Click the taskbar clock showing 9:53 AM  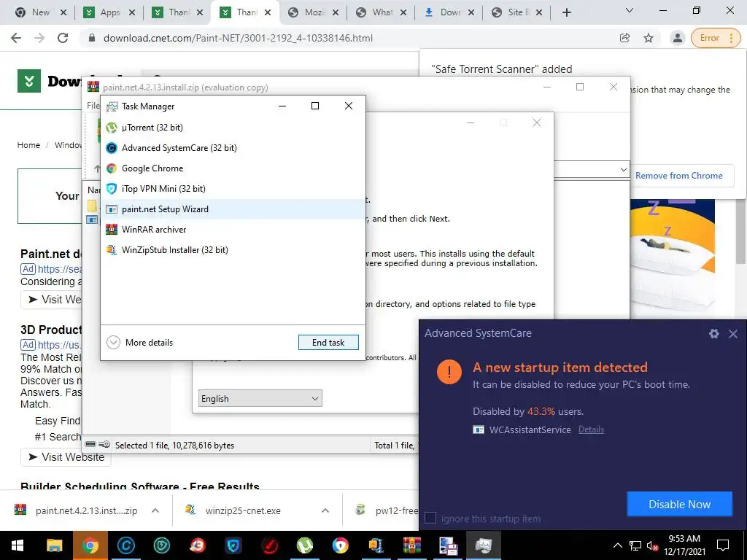tap(684, 545)
